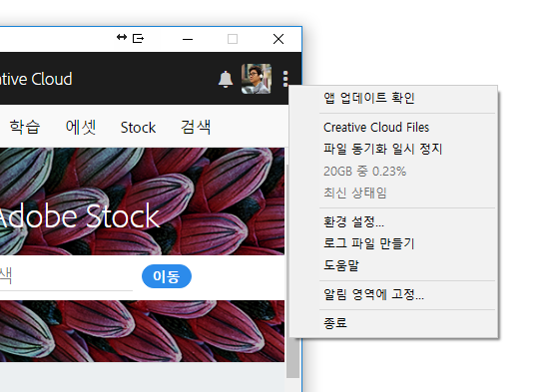
Task: Click the Adobe Stock banner image
Action: pyautogui.click(x=142, y=201)
